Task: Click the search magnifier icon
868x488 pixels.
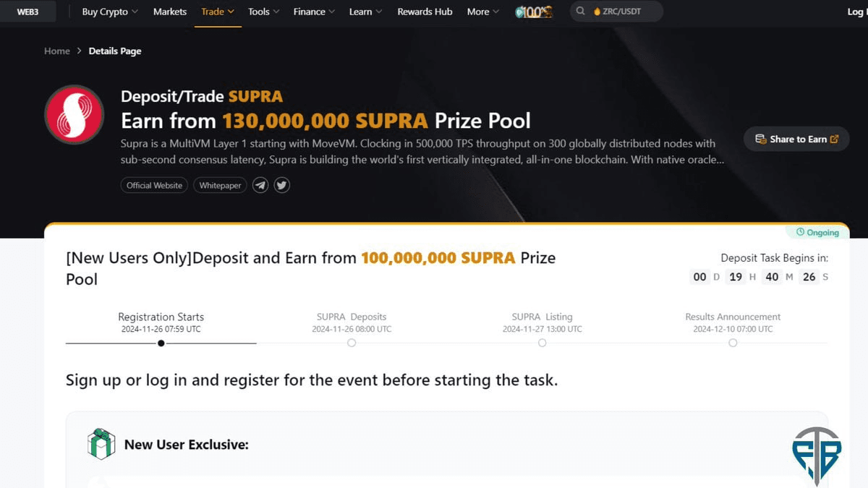Action: 581,12
